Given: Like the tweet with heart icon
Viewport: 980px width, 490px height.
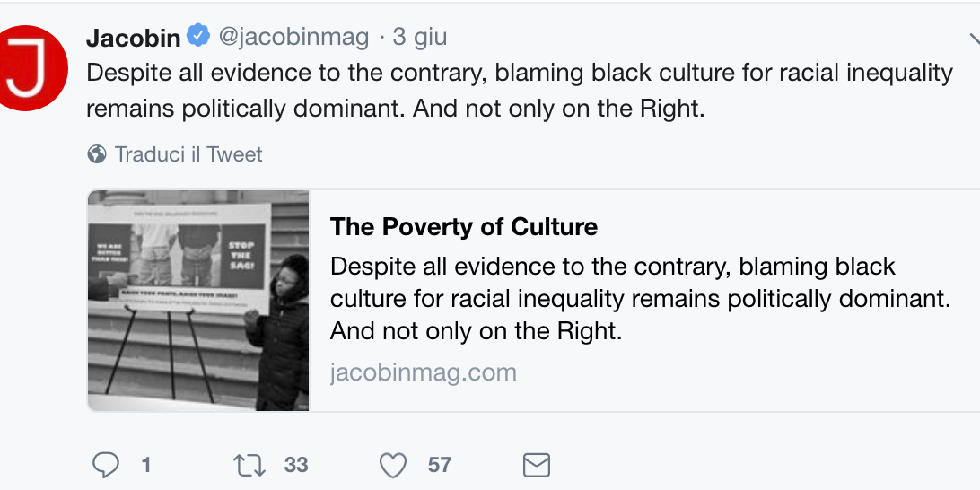Looking at the screenshot, I should pyautogui.click(x=393, y=465).
